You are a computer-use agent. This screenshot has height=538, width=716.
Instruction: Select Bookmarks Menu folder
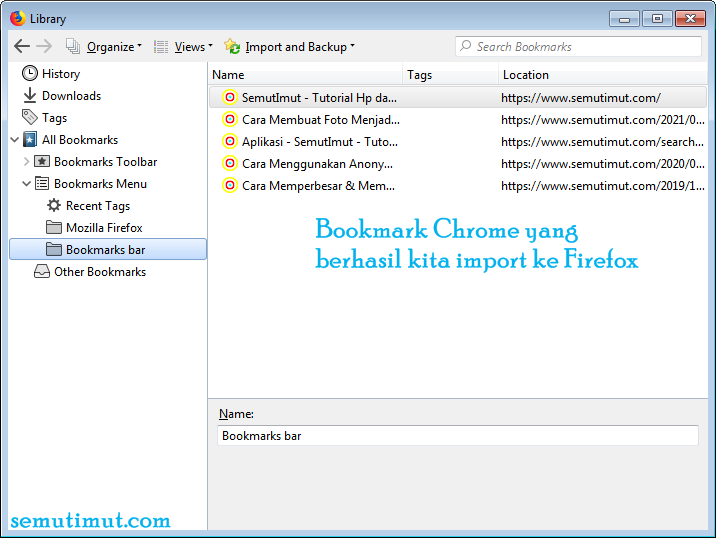tap(100, 184)
